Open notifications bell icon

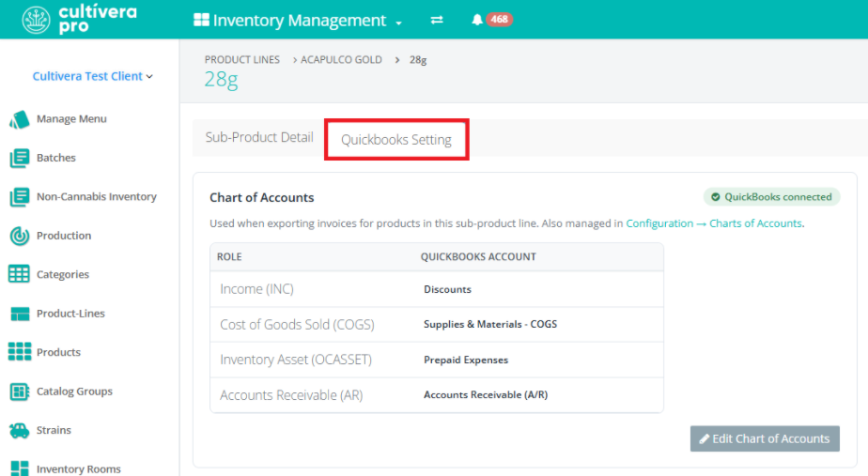click(x=476, y=20)
